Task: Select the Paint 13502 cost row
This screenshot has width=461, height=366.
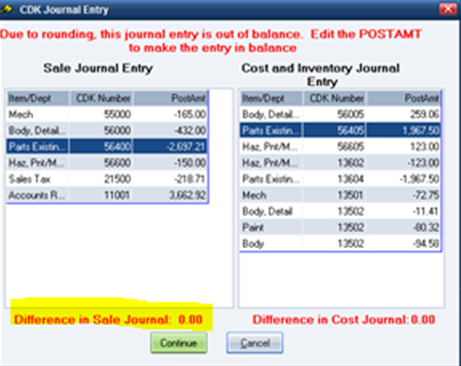Action: click(x=340, y=227)
